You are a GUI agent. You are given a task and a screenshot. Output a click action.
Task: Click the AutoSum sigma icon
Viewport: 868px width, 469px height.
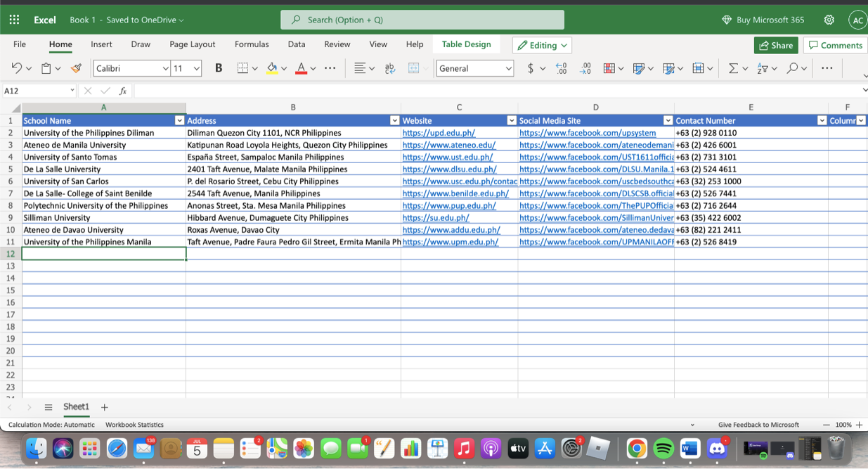click(x=733, y=68)
